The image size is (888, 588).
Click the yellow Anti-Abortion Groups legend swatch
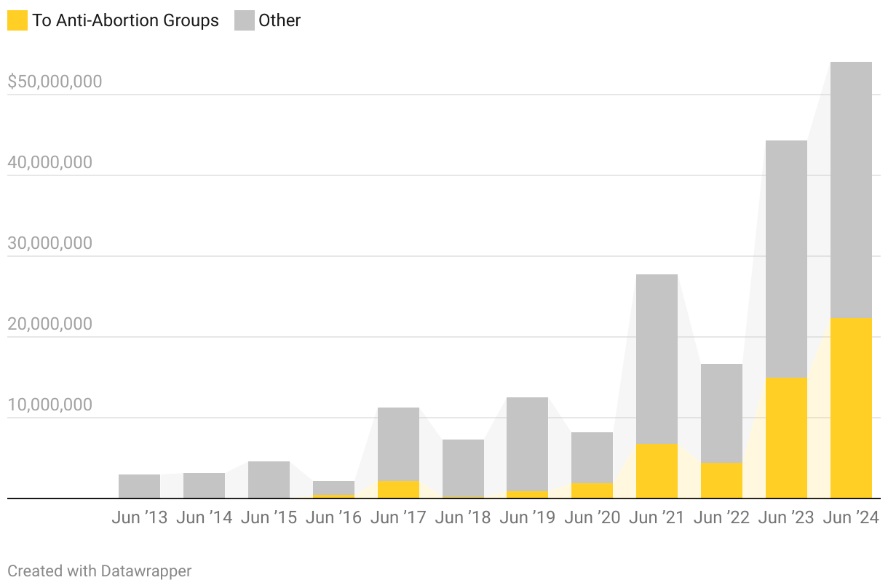click(17, 20)
